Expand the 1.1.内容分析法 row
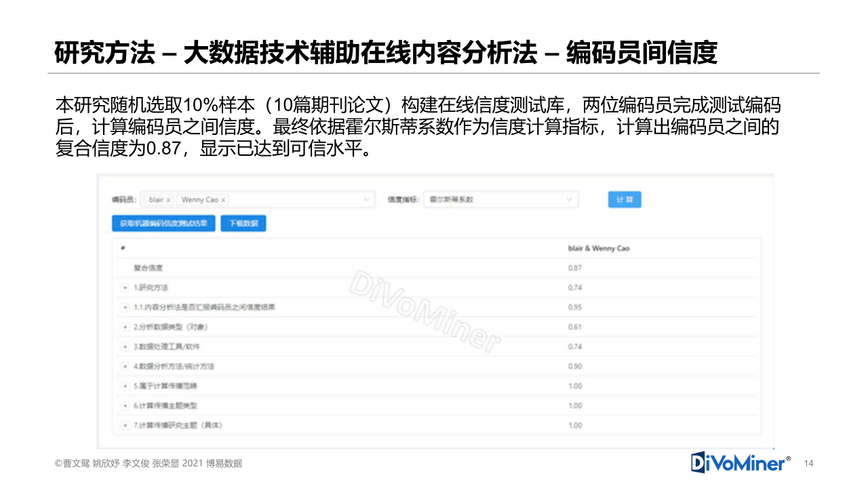 pyautogui.click(x=125, y=308)
